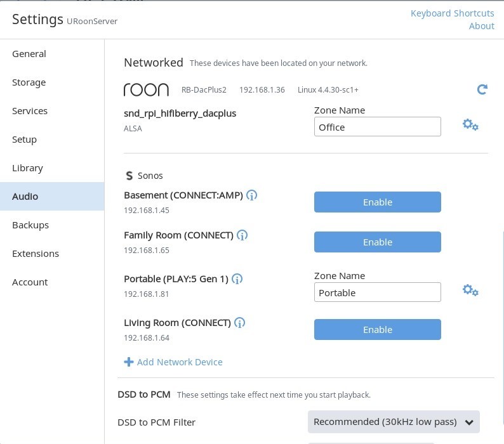Image resolution: width=504 pixels, height=444 pixels.
Task: Click the ALSA label
Action: click(133, 129)
